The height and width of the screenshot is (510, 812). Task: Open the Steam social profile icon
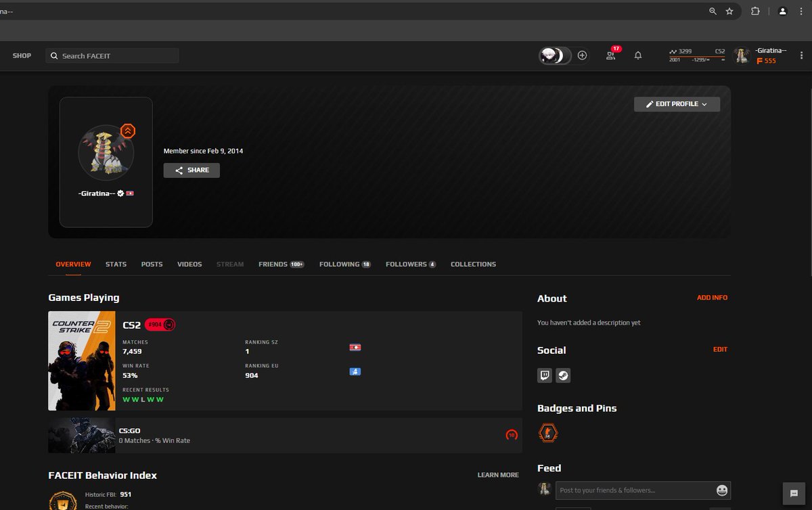[x=563, y=375]
